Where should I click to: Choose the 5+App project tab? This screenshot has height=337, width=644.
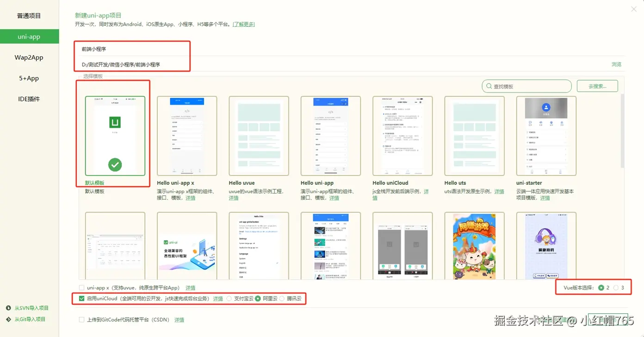point(29,78)
